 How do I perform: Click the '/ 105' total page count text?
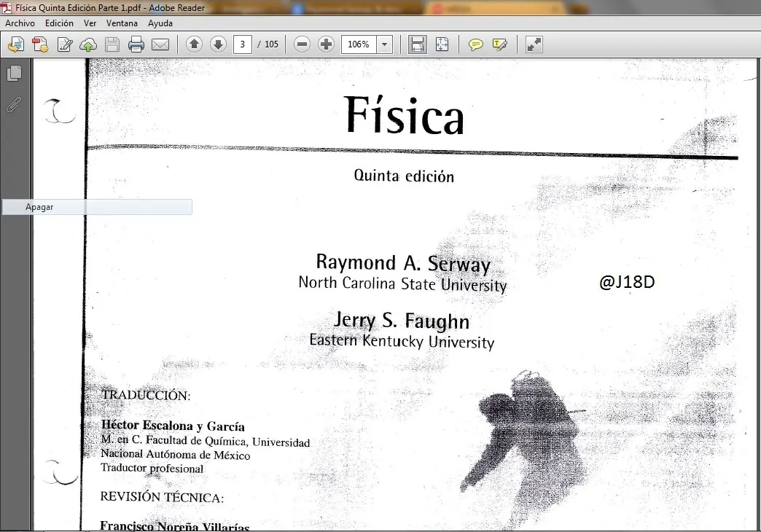[x=268, y=44]
